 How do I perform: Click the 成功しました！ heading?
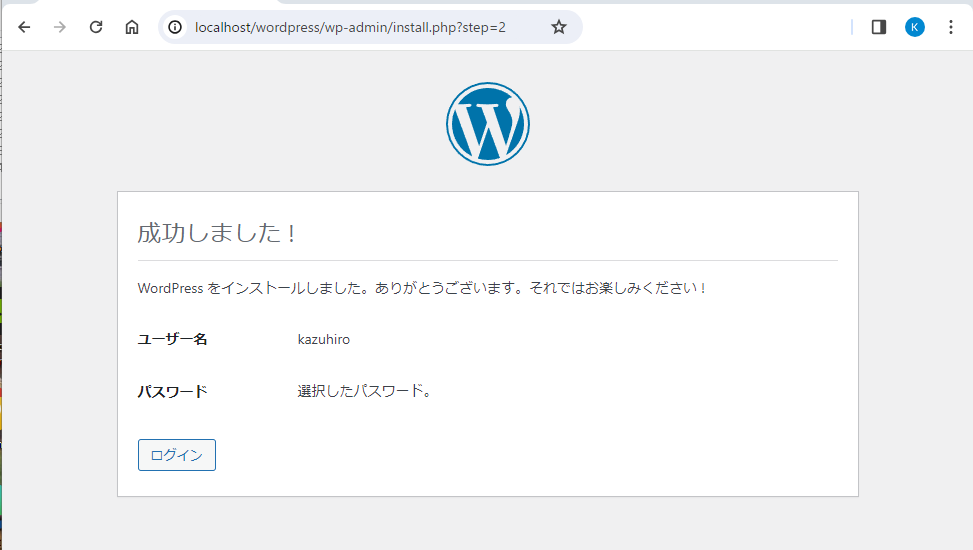(218, 234)
